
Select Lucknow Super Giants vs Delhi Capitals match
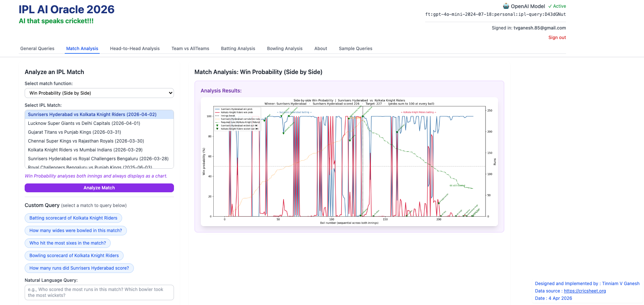84,123
